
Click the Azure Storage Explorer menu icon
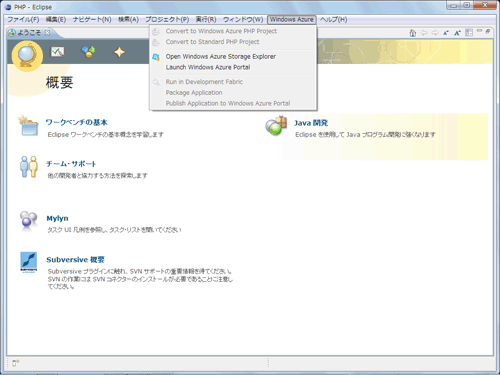[156, 57]
